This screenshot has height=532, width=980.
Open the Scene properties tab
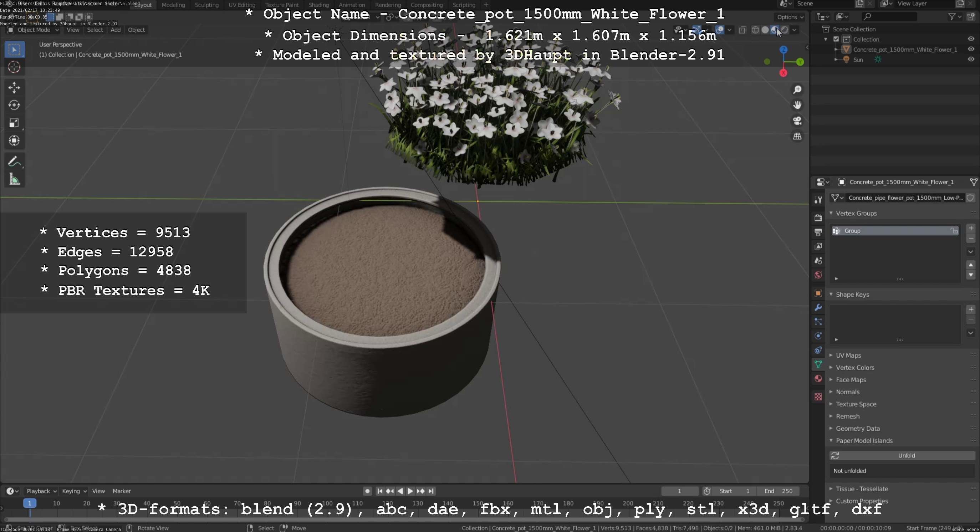pos(818,261)
